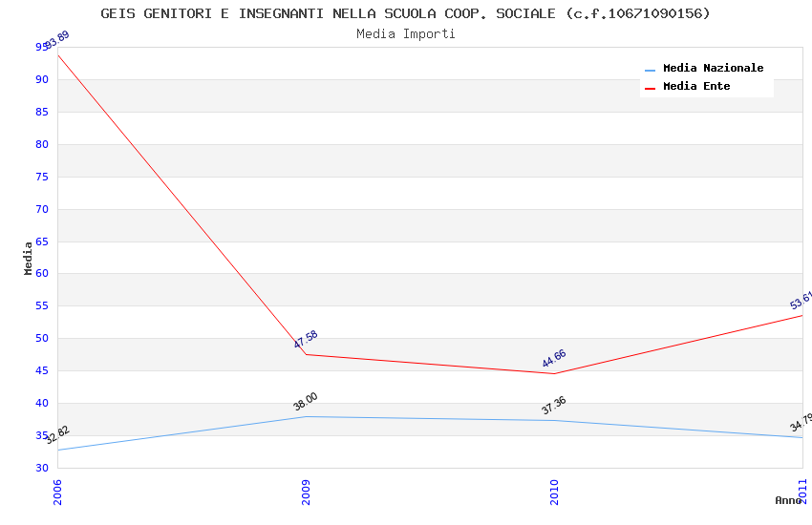
Task: Click the Media y-axis title
Action: pos(28,258)
